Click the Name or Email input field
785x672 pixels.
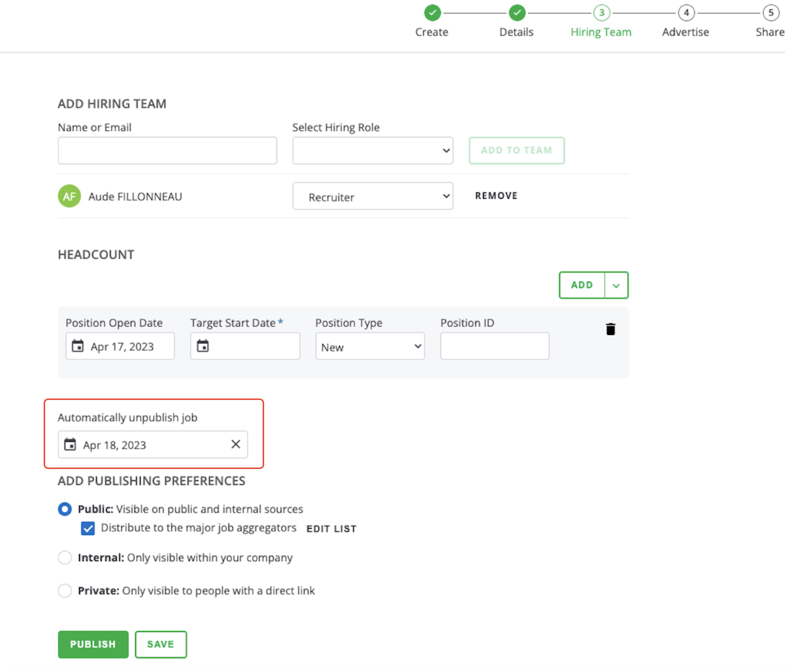click(167, 151)
